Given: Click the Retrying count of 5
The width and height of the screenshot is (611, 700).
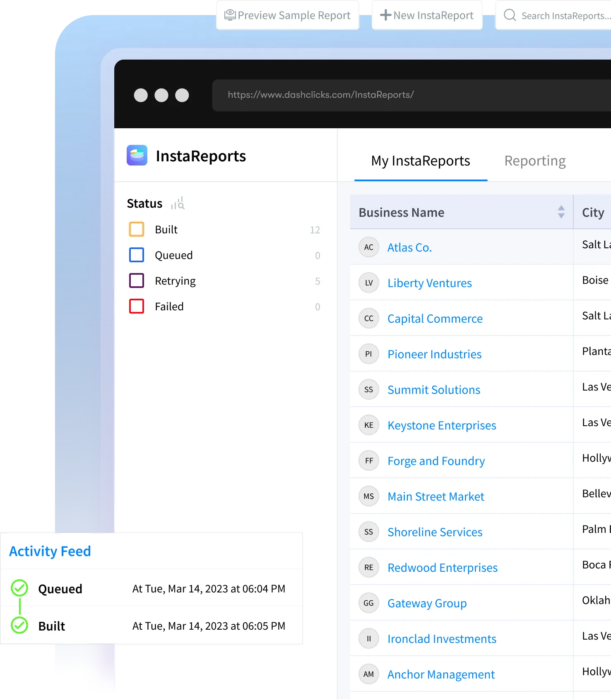Looking at the screenshot, I should tap(318, 281).
